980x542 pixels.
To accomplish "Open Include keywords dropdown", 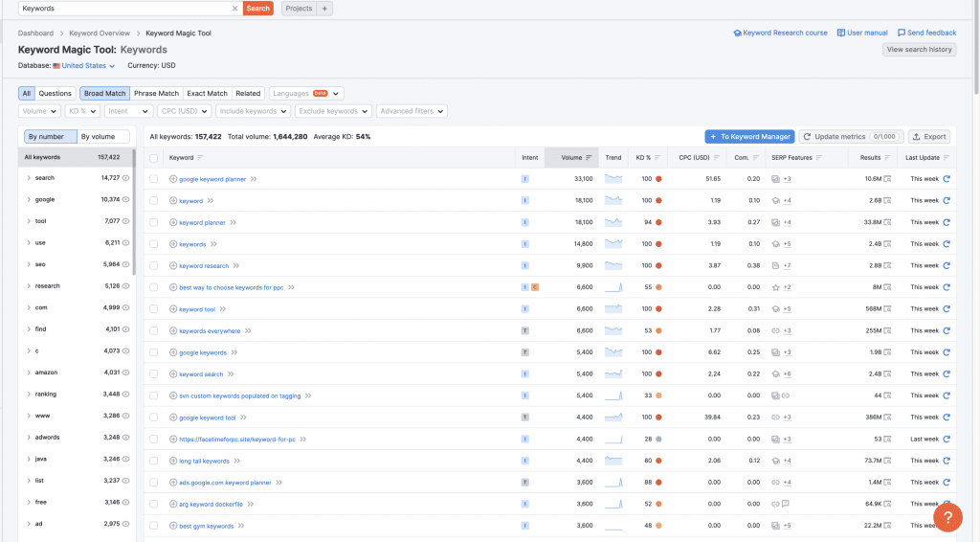I will [253, 111].
